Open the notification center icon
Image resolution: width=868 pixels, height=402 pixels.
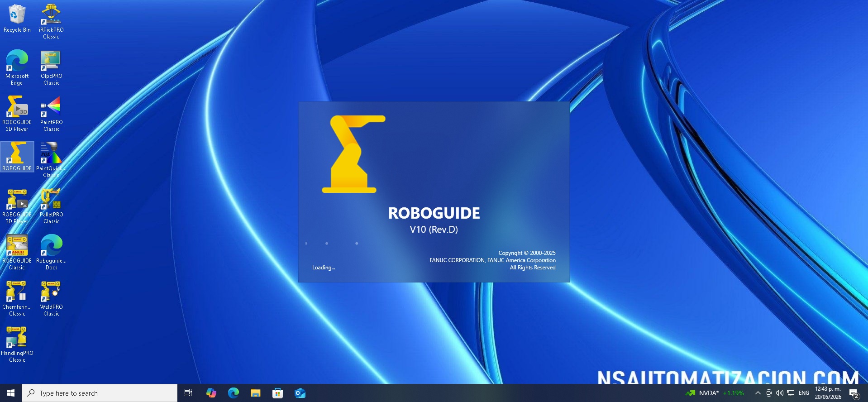point(854,393)
